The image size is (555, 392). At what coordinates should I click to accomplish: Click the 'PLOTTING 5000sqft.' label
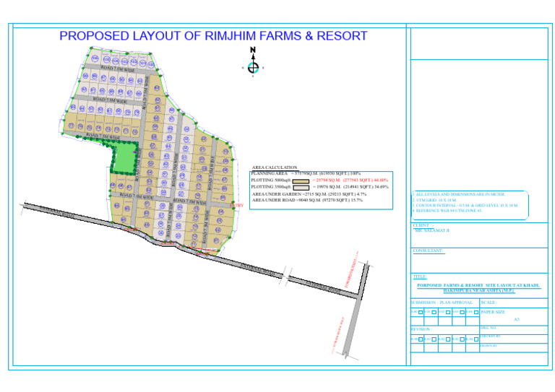271,180
